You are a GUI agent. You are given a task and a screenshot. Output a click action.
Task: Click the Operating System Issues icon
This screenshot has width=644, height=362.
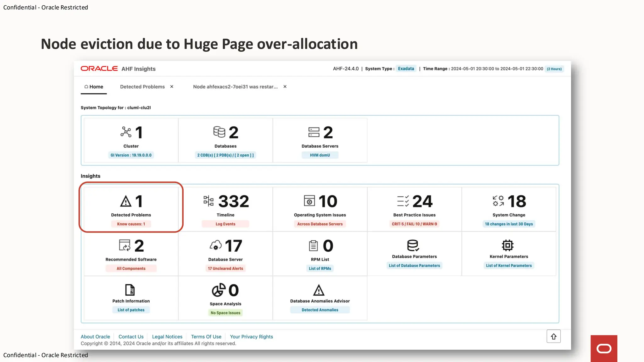pos(309,201)
